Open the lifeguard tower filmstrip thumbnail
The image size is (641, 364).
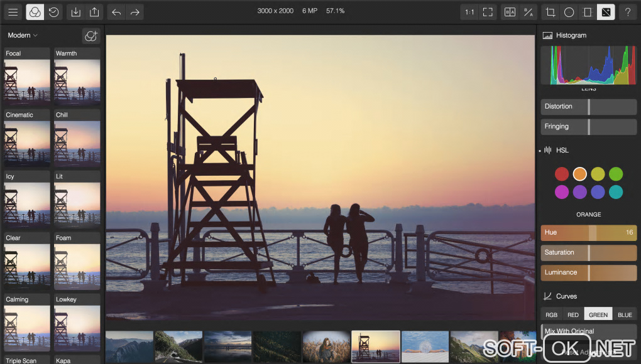coord(376,346)
